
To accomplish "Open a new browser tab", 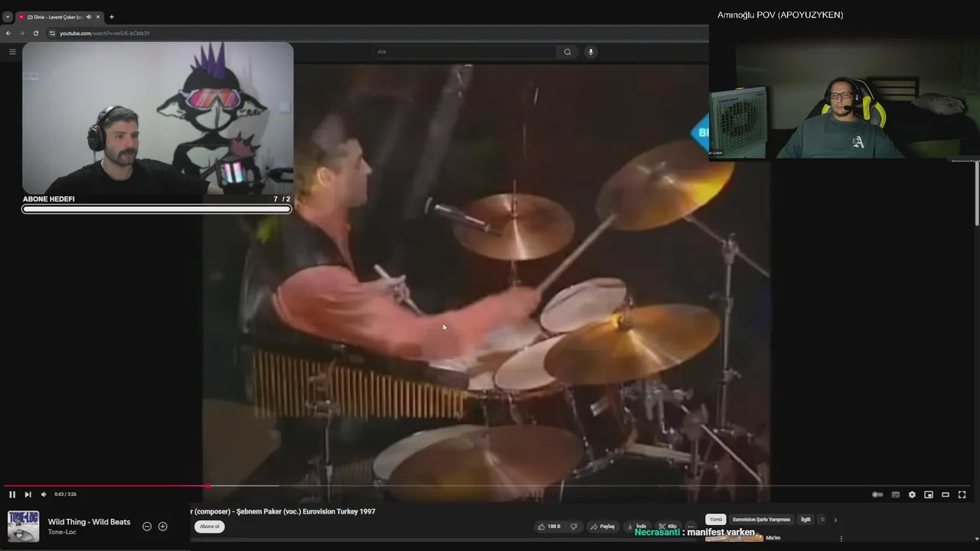I will pos(111,16).
